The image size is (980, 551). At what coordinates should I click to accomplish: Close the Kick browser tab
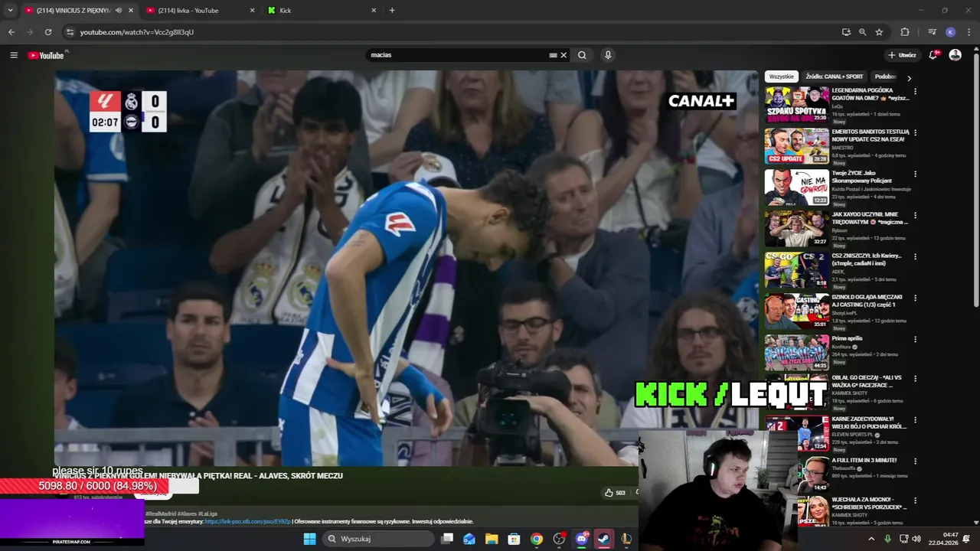[374, 10]
